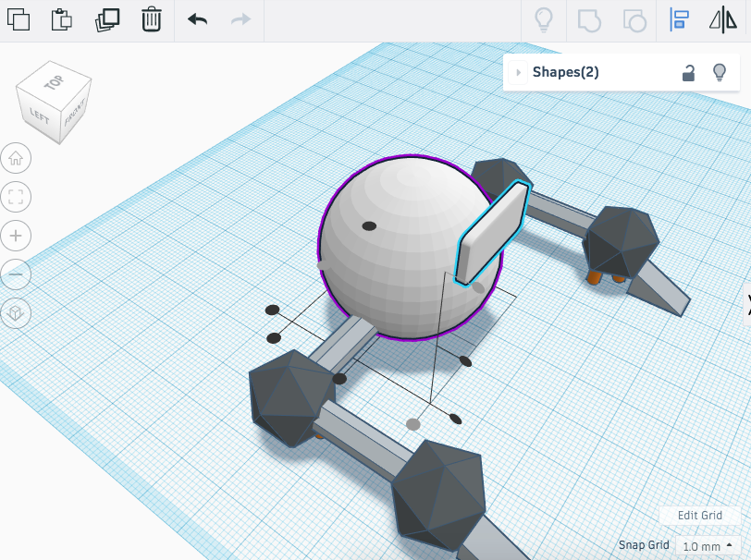The width and height of the screenshot is (751, 560).
Task: Expand the Shapes(2) inspector panel
Action: coord(518,72)
